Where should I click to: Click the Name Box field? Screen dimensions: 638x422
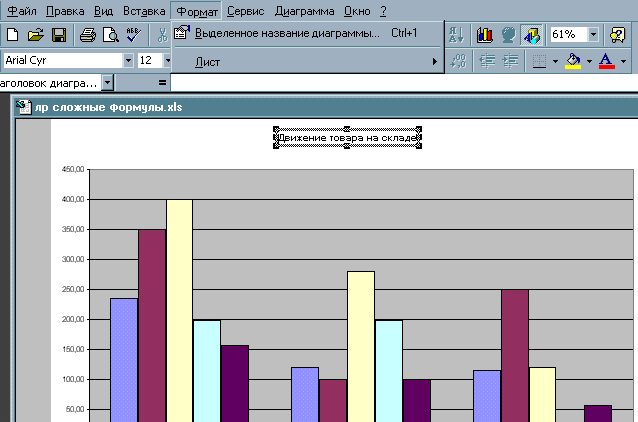pyautogui.click(x=50, y=83)
